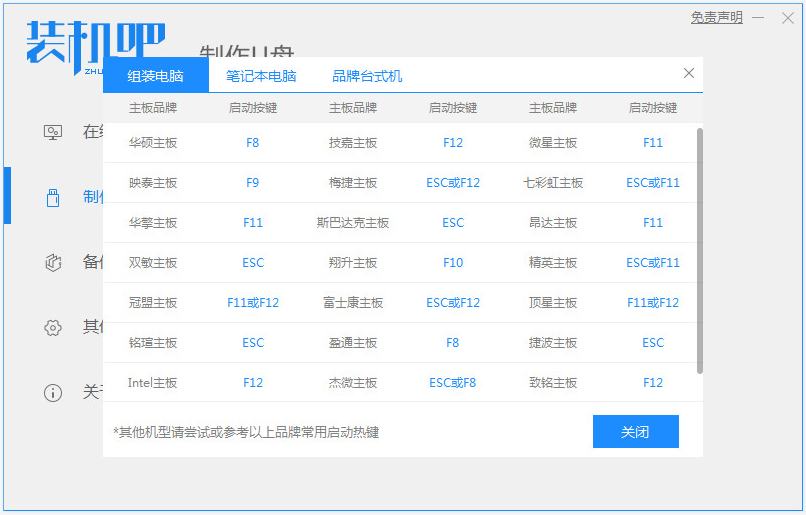Click the 微星主板 brand cell
This screenshot has height=515, width=806.
[x=553, y=143]
